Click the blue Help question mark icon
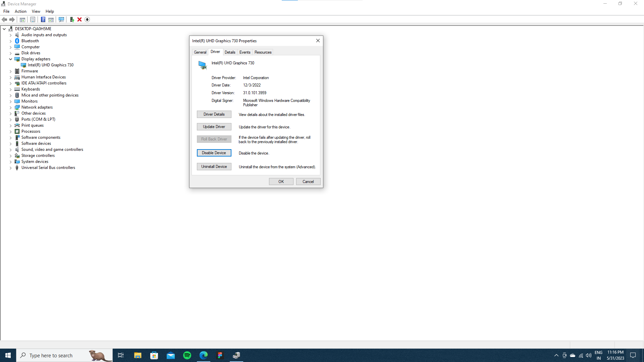Viewport: 644px width, 362px height. [43, 19]
